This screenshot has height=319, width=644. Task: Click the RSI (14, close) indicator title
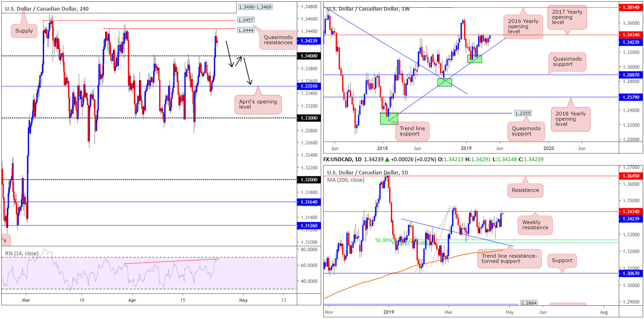pos(21,253)
